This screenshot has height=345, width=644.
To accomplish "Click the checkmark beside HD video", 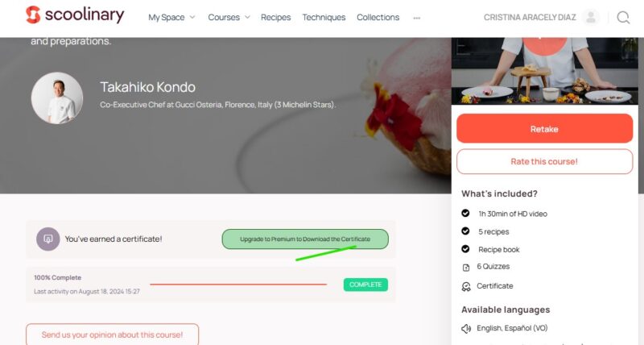I will click(465, 214).
